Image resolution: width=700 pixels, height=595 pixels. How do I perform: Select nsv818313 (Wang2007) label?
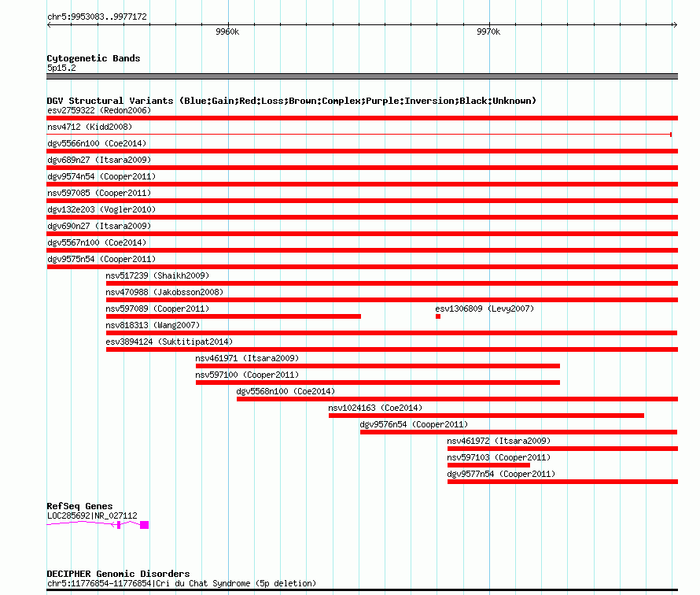pos(153,325)
